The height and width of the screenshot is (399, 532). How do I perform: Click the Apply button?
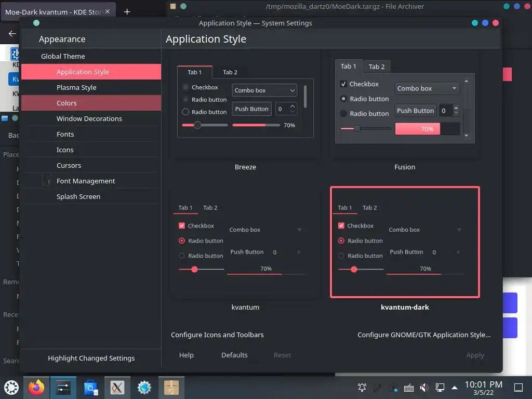click(x=475, y=355)
